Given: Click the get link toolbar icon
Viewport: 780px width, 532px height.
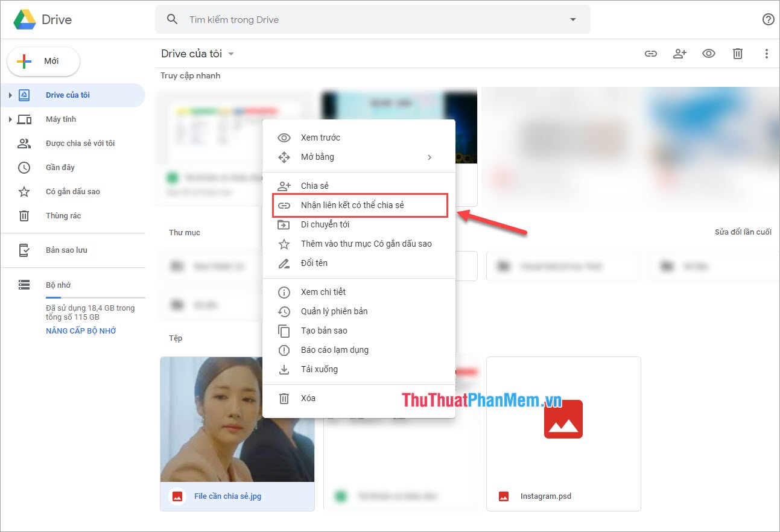Looking at the screenshot, I should coord(651,54).
